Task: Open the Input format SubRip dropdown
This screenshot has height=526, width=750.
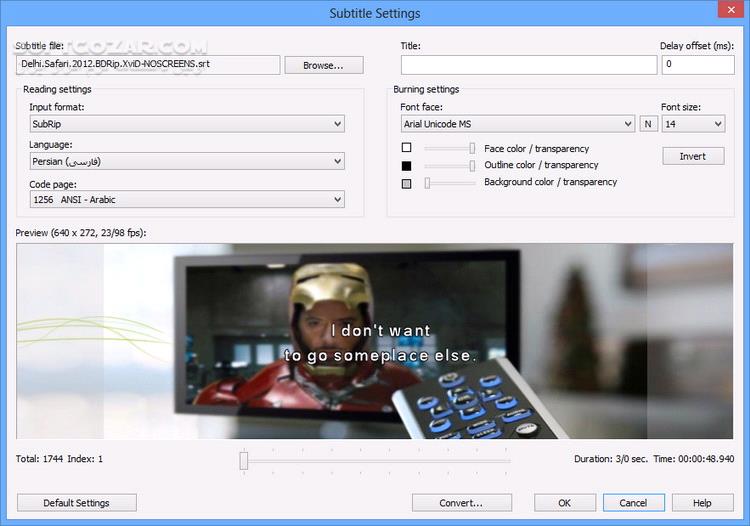Action: coord(187,124)
